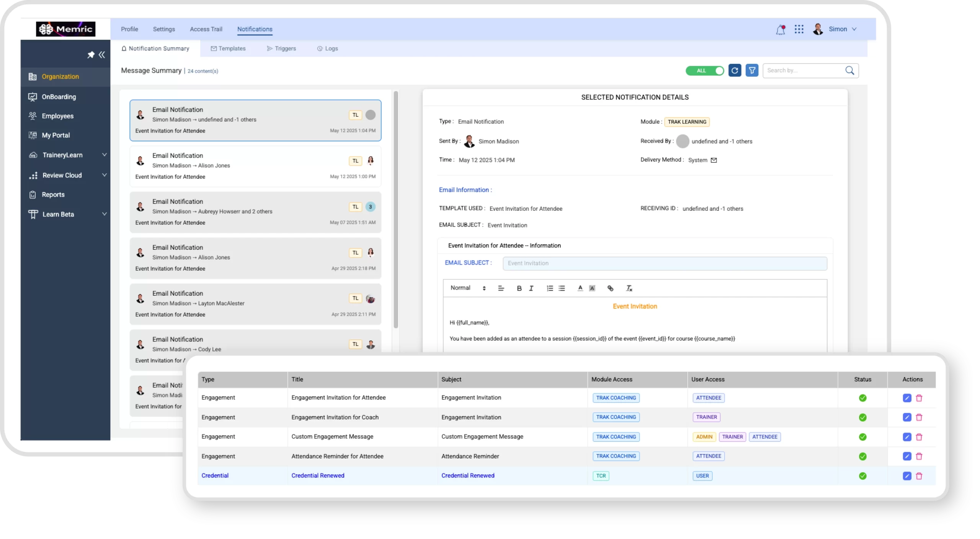Open Employees in the sidebar
980x539 pixels.
[57, 116]
